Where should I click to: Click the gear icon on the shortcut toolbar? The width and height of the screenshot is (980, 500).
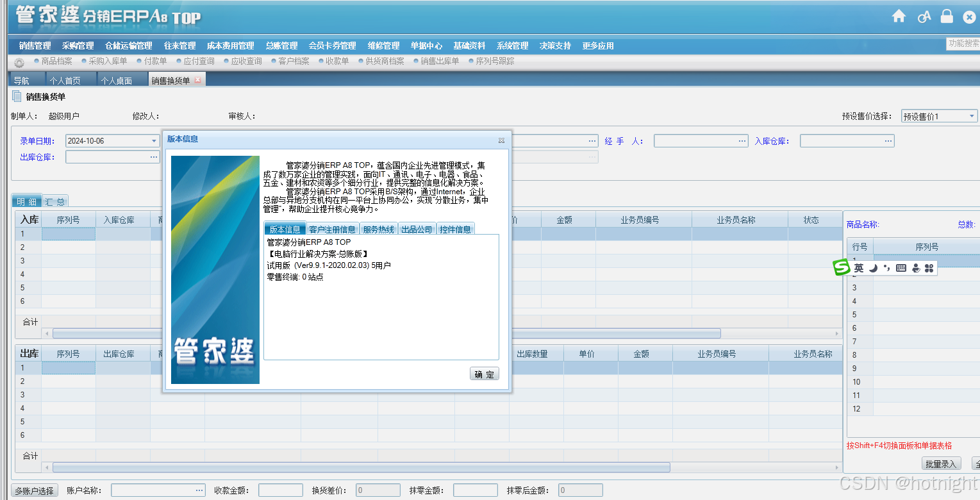18,61
